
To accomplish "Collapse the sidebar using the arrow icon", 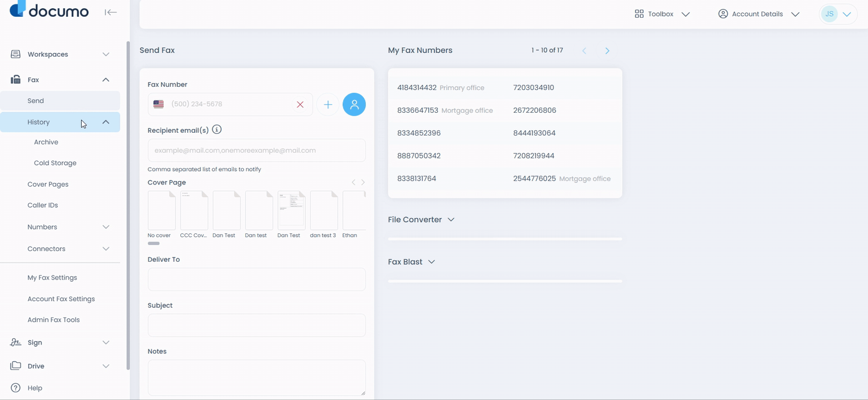I will pyautogui.click(x=110, y=12).
